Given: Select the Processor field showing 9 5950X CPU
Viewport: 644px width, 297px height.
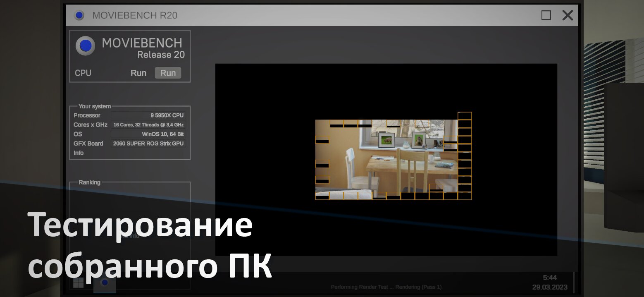Looking at the screenshot, I should [x=148, y=115].
